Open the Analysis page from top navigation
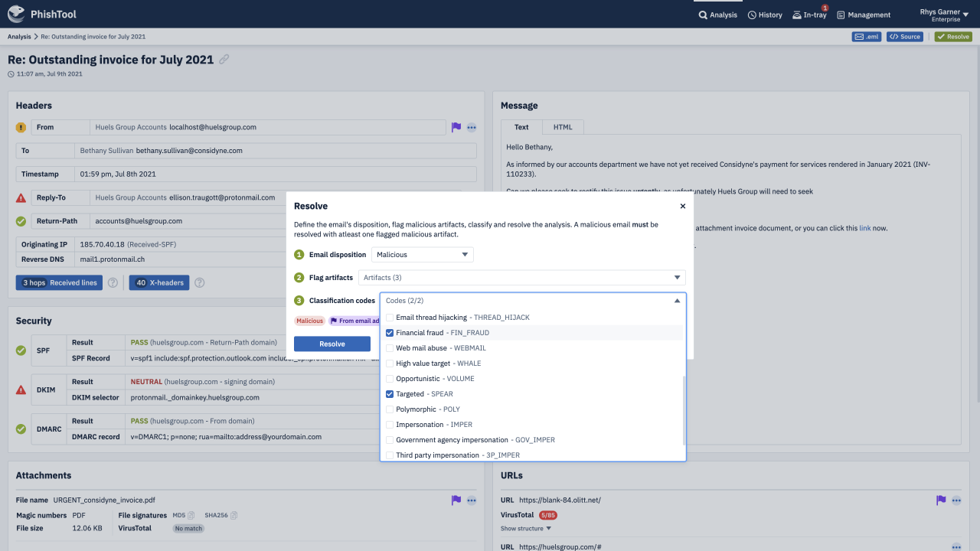 pyautogui.click(x=717, y=15)
